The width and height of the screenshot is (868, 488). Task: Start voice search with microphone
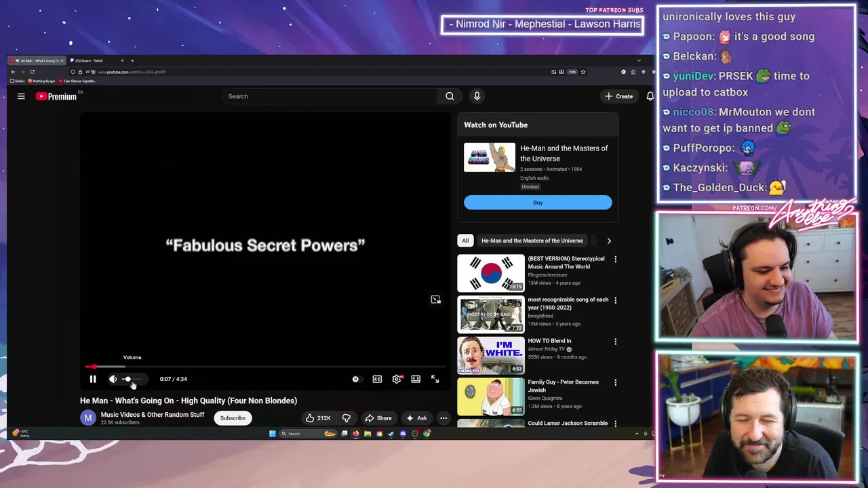pos(477,96)
